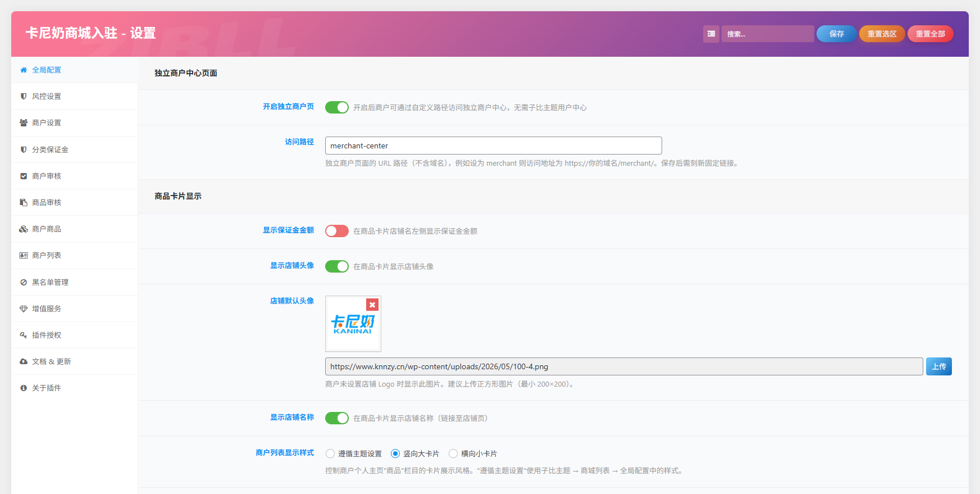Click the shield icon beside 风控设置
Image resolution: width=980 pixels, height=494 pixels.
(x=24, y=97)
